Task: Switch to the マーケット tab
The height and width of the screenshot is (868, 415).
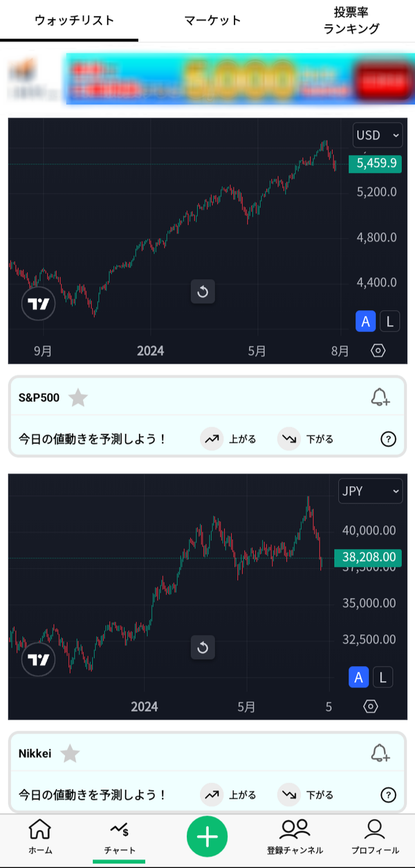Action: pos(213,20)
